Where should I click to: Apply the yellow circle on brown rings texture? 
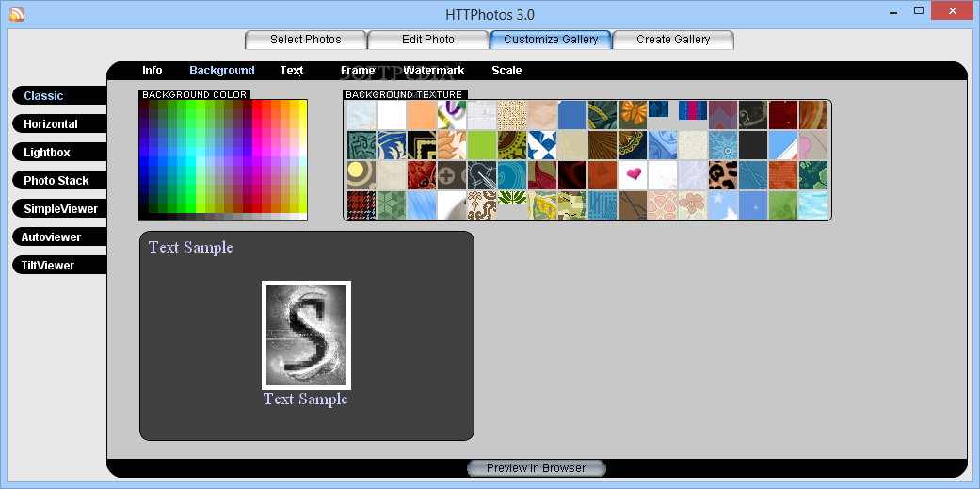(361, 175)
